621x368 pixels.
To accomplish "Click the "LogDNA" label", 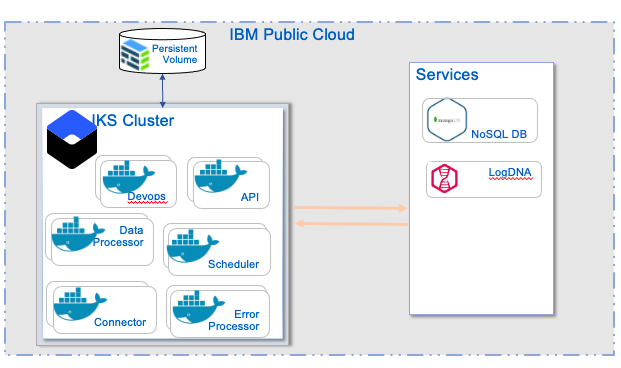I will pos(510,173).
